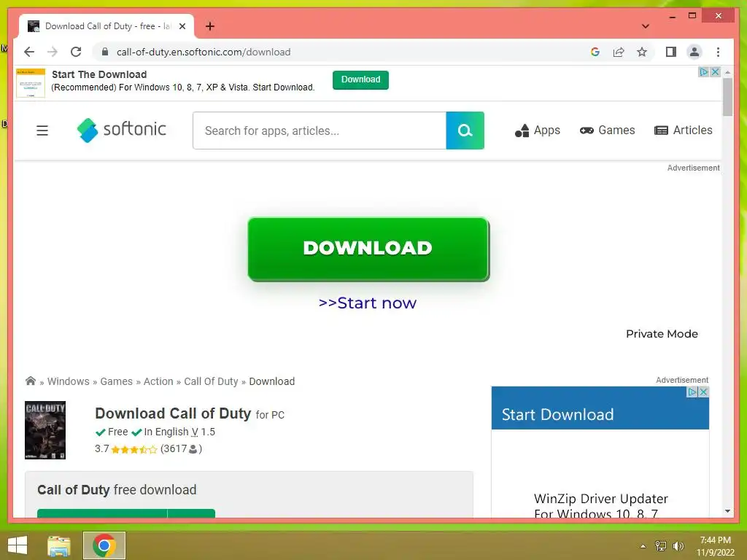Click Chrome icon on taskbar

click(104, 545)
